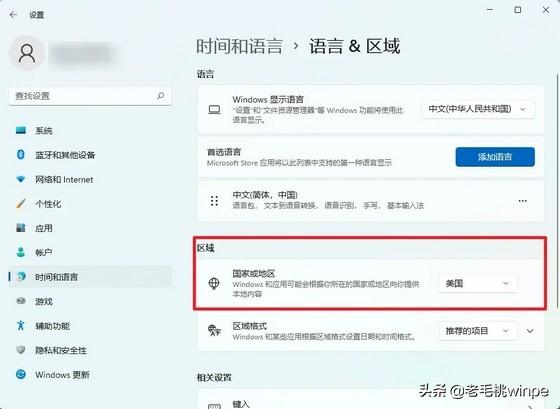
Task: Select 时间和语言 in the sidebar
Action: [x=90, y=277]
